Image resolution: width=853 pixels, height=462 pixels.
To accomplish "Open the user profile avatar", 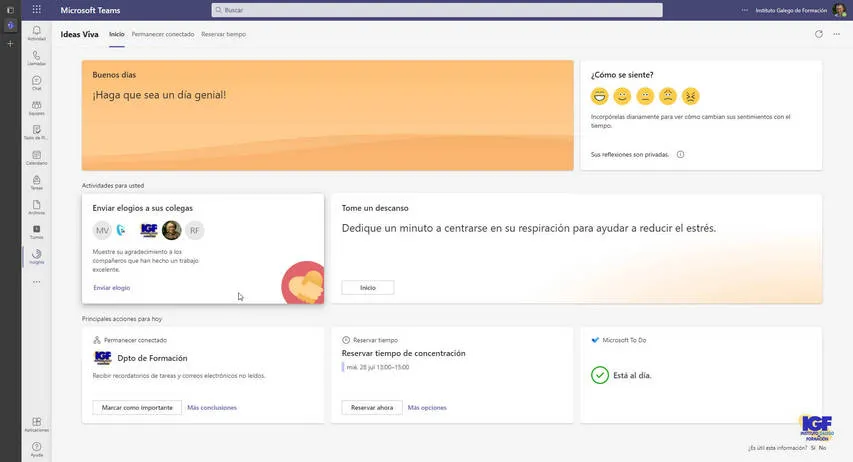I will (x=839, y=10).
